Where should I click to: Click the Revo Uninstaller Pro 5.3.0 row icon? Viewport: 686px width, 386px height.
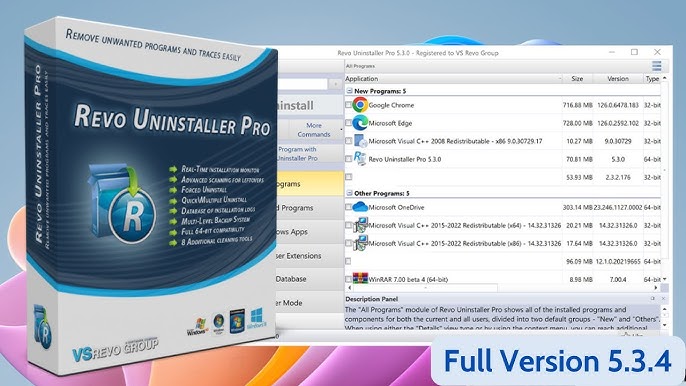pyautogui.click(x=360, y=158)
